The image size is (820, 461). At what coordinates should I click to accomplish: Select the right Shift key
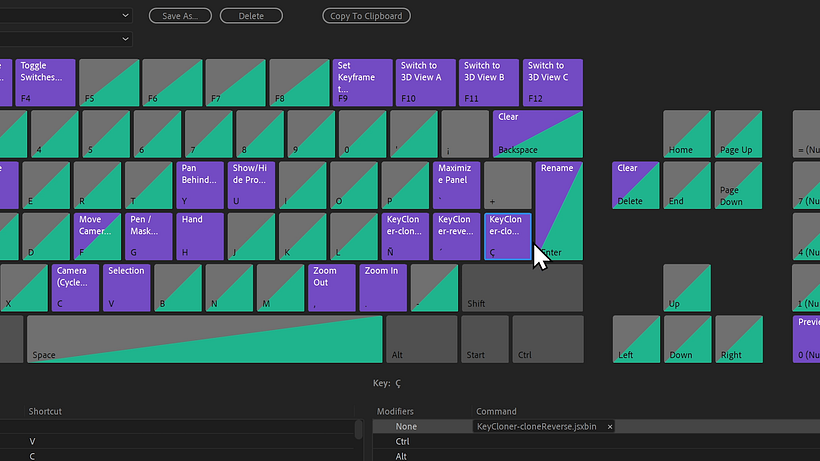pyautogui.click(x=522, y=287)
